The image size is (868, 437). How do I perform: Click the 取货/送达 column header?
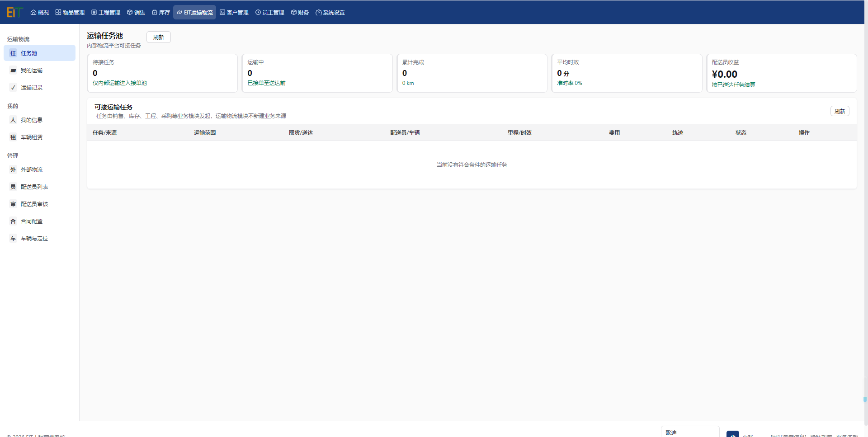(301, 132)
